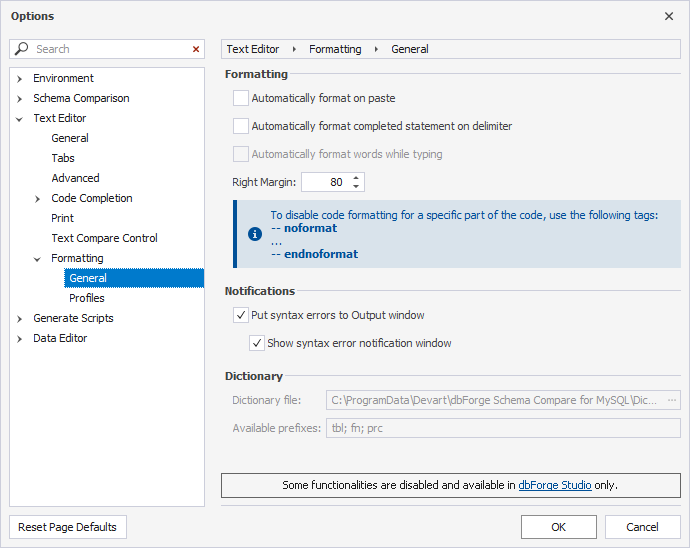Select the Data Editor tree item

60,338
